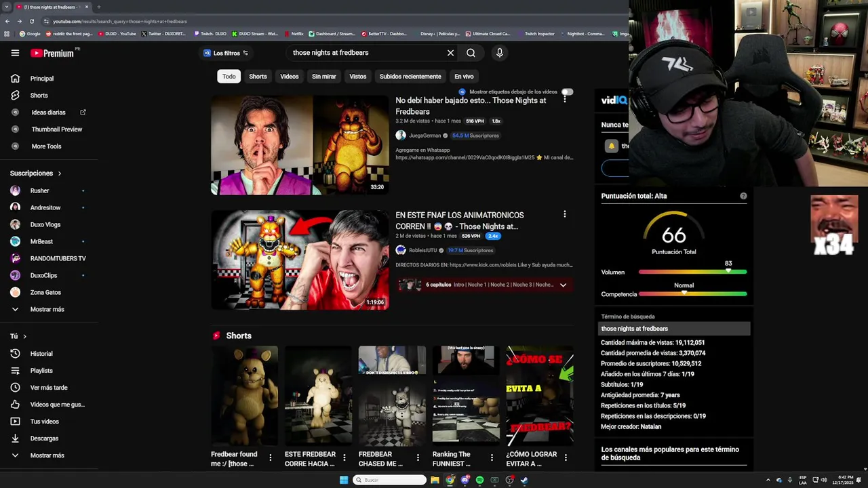Open File Explorer from the taskbar

click(435, 480)
